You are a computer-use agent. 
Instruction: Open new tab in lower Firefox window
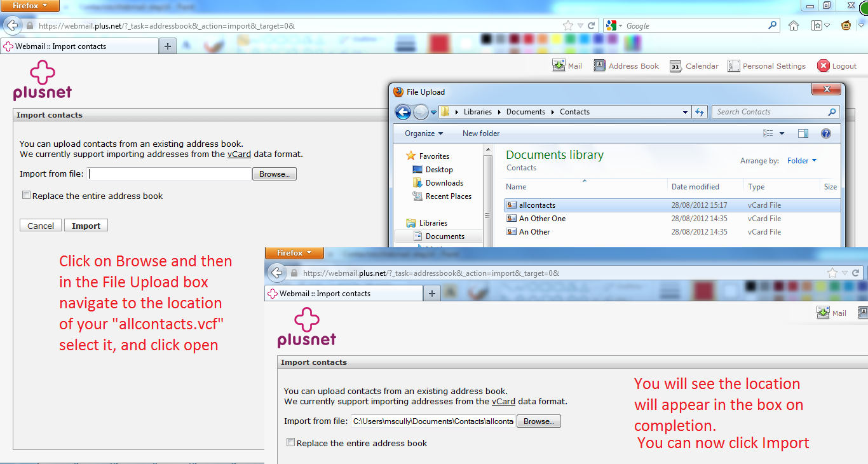(x=432, y=293)
